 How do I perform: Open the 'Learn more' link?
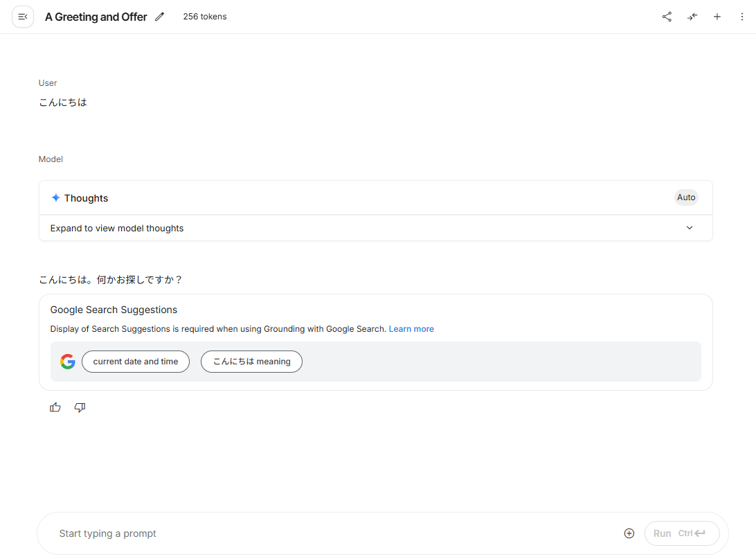pyautogui.click(x=411, y=329)
